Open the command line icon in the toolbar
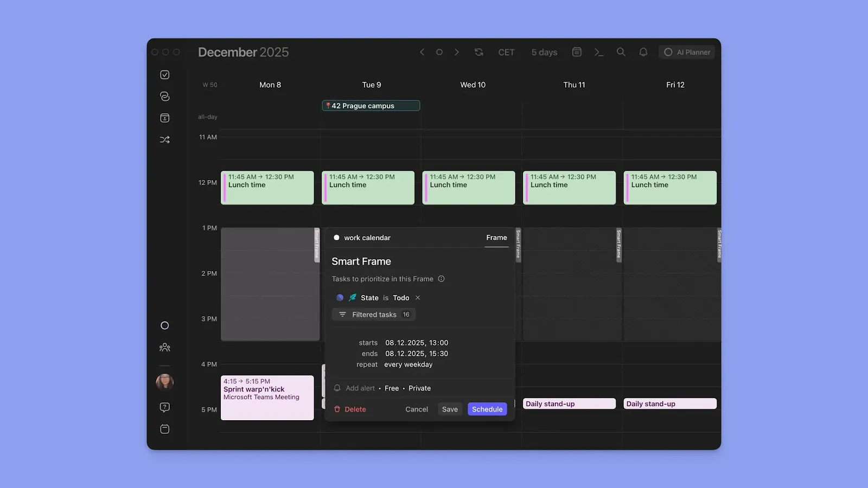This screenshot has width=868, height=488. [598, 52]
